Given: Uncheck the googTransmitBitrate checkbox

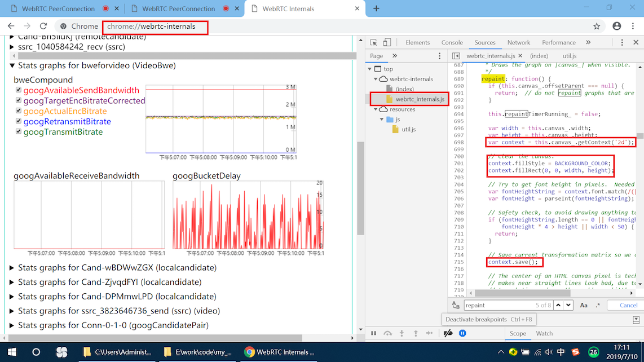Looking at the screenshot, I should pyautogui.click(x=19, y=132).
